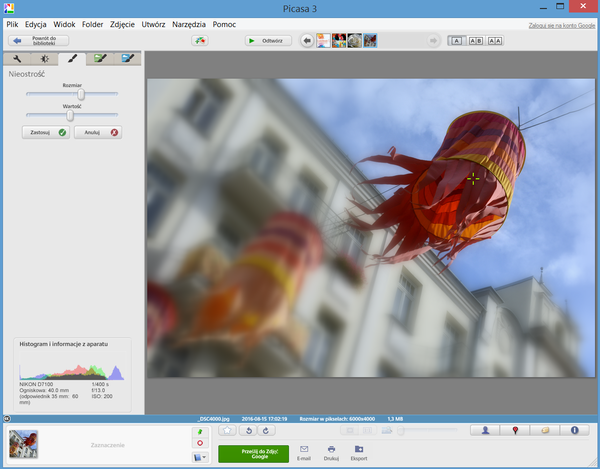Rotate photo clockwise
The image size is (600, 469).
266,430
